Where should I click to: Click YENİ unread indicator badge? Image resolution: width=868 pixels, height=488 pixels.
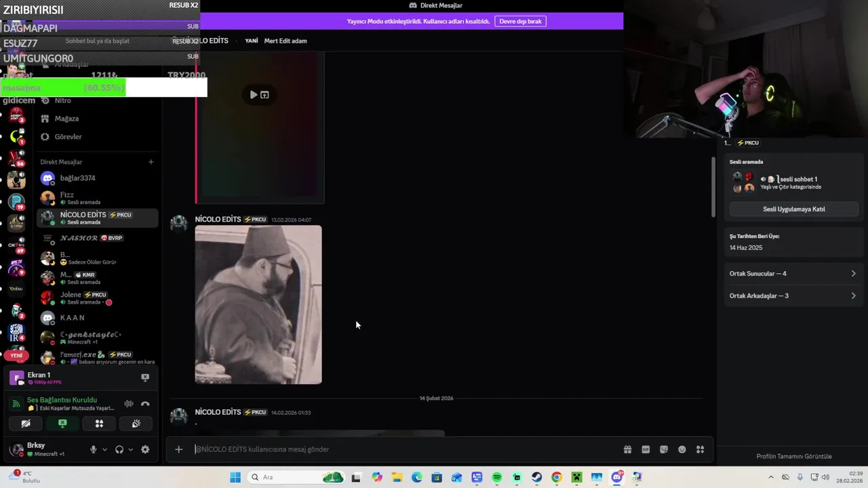coord(16,355)
